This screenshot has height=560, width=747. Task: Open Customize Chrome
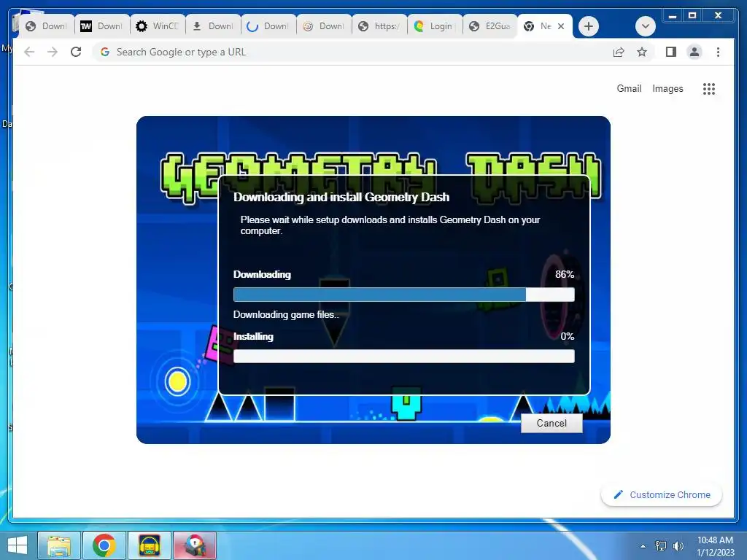[x=662, y=495]
